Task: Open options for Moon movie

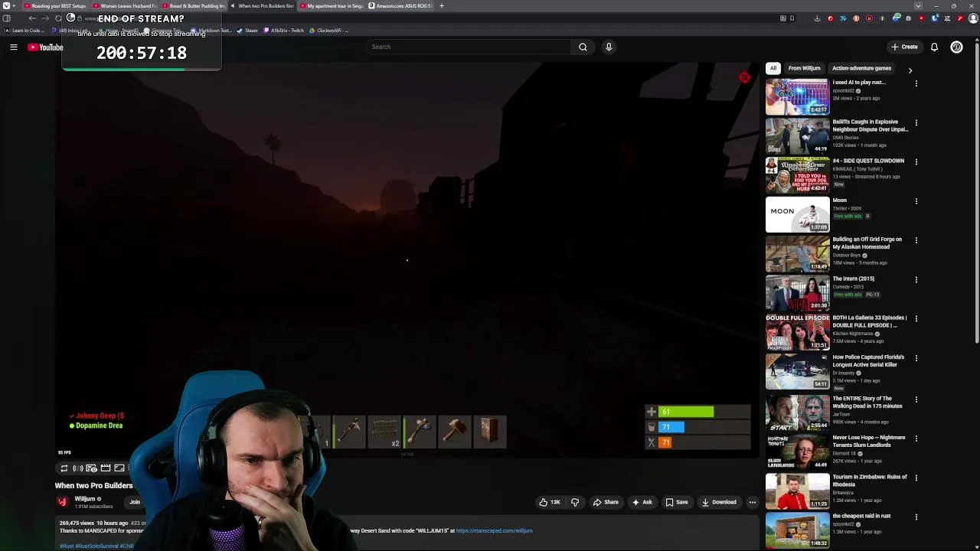Action: (x=916, y=201)
